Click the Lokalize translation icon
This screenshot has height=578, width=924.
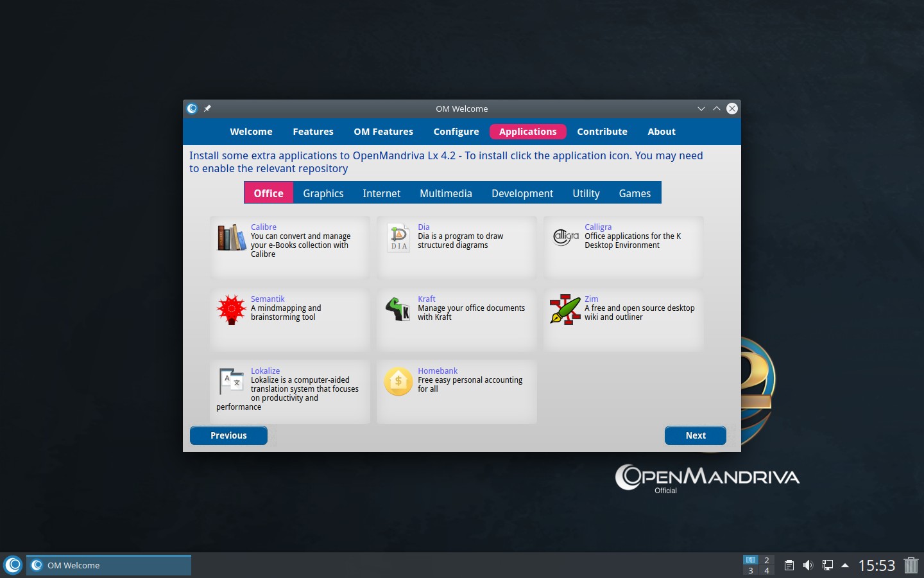tap(231, 381)
